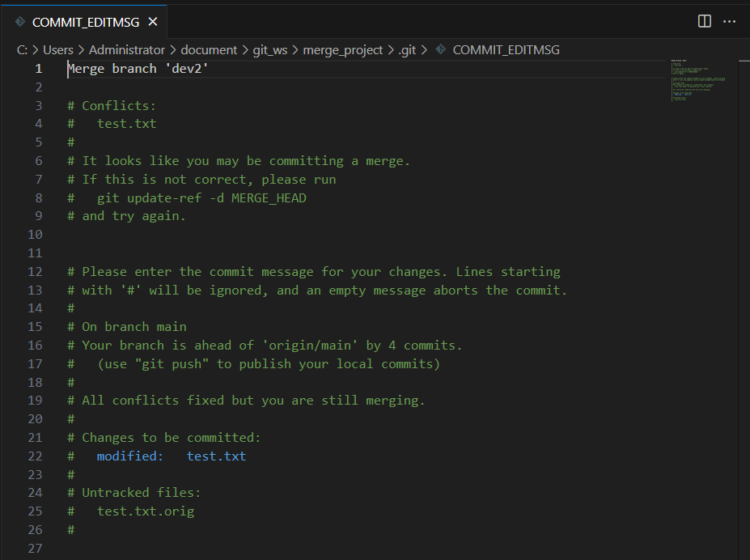Click the file icon in the breadcrumb bar
The image size is (750, 560).
pos(440,50)
